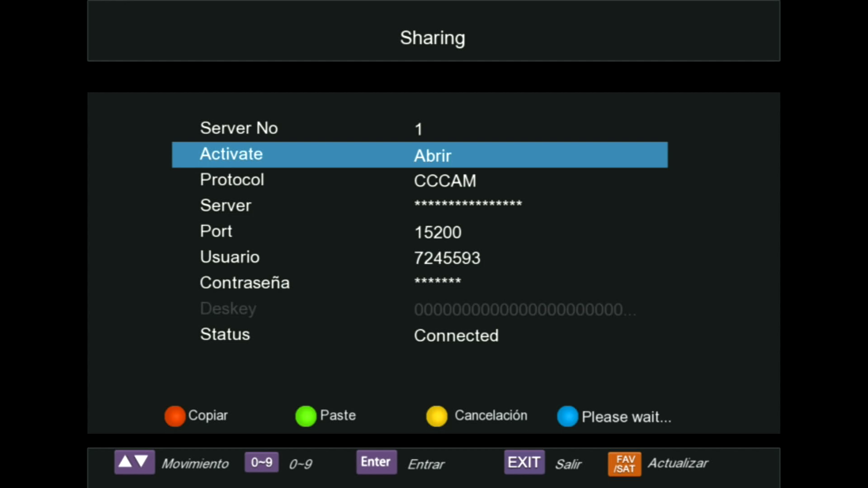Select the Activate menu row

[x=231, y=154]
